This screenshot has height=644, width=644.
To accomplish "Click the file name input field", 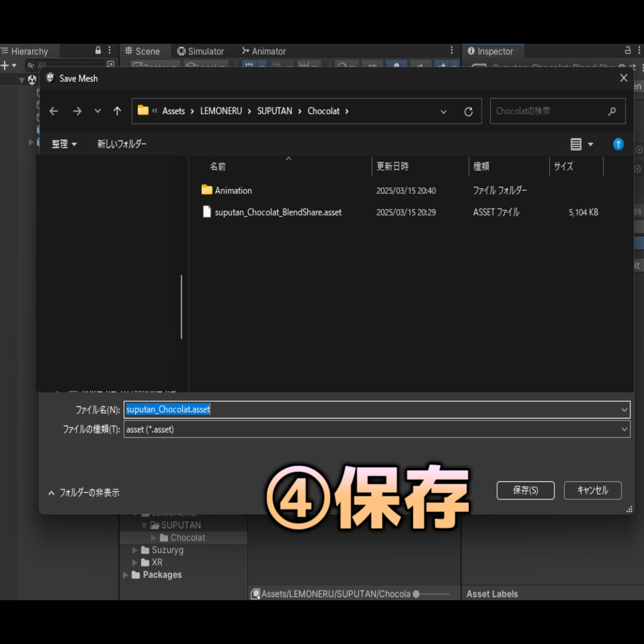I will 377,410.
